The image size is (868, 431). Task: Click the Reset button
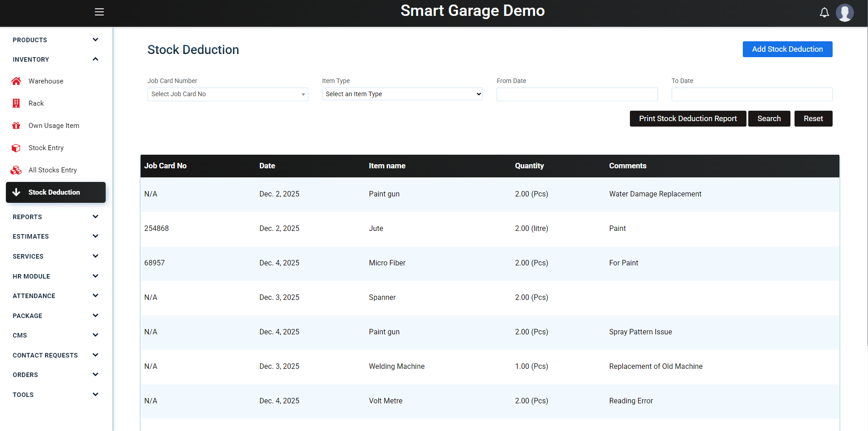tap(813, 119)
